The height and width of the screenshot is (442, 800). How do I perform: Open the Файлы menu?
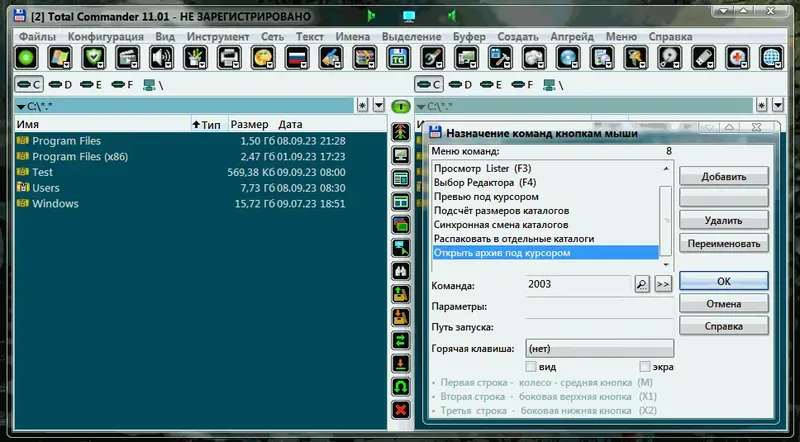point(37,37)
